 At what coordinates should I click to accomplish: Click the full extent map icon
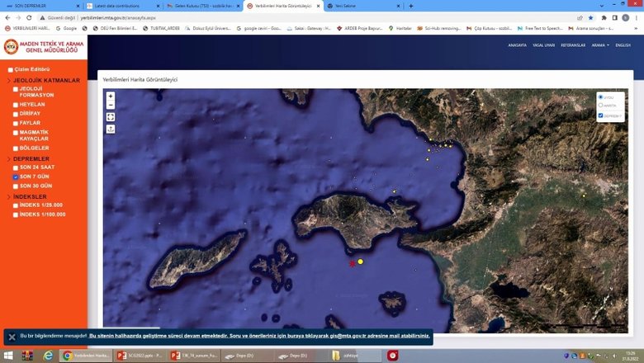111,117
